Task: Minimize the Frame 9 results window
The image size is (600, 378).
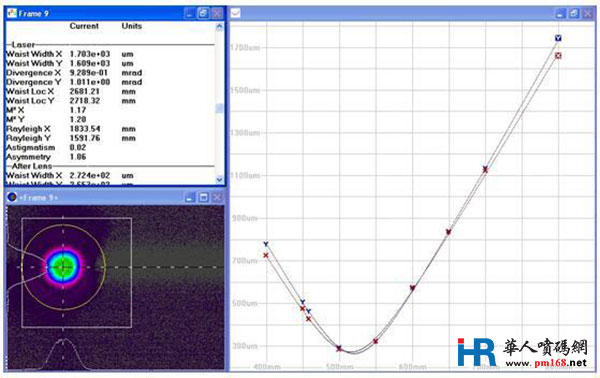Action: click(189, 13)
